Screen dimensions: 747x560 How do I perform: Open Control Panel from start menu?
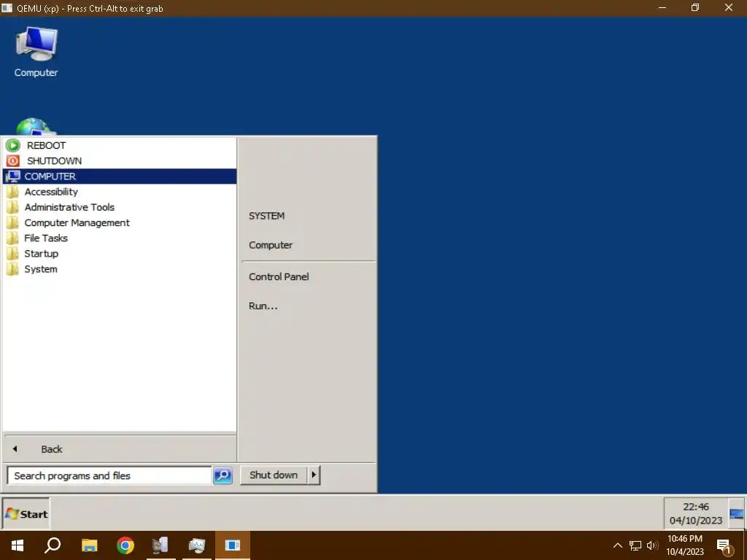coord(279,276)
